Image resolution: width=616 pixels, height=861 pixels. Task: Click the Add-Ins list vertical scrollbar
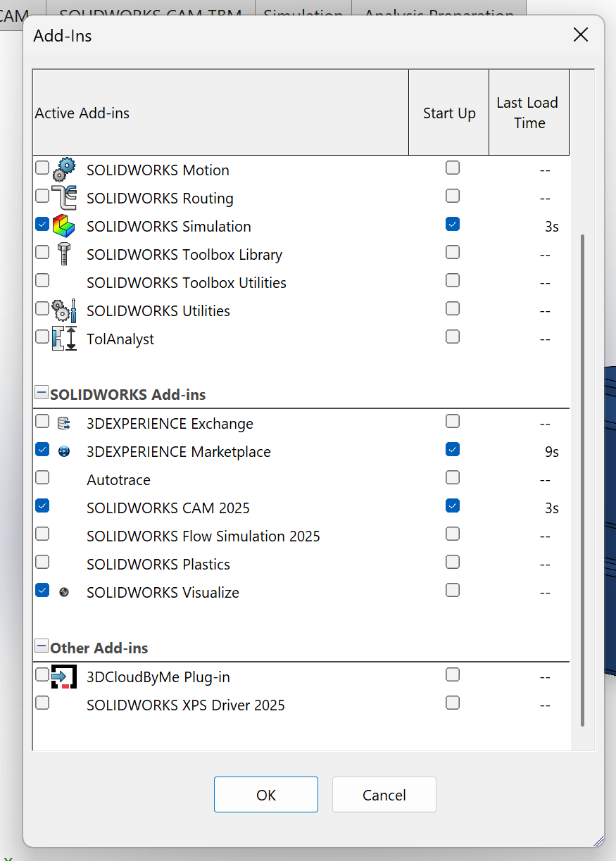582,481
